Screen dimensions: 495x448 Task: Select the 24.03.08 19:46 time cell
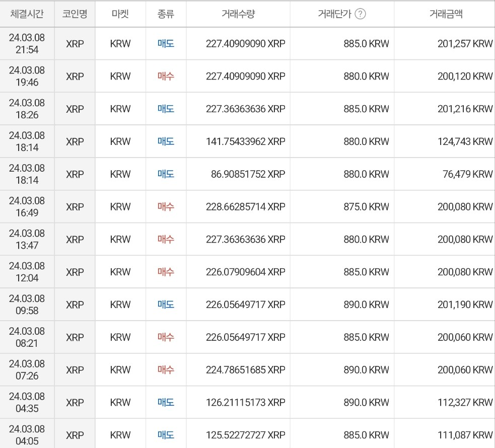pyautogui.click(x=27, y=77)
